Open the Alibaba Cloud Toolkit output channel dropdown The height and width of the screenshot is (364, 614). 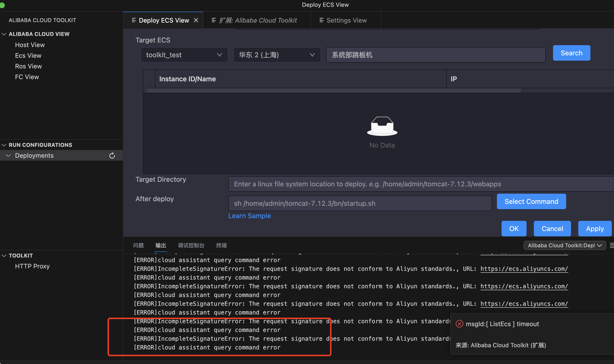click(x=564, y=245)
